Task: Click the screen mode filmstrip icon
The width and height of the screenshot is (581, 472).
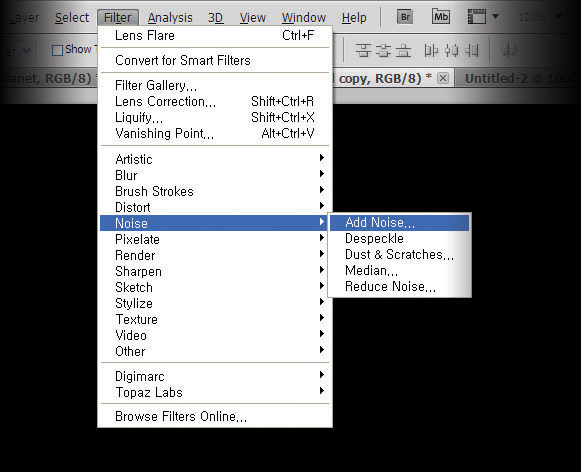Action: pos(477,17)
